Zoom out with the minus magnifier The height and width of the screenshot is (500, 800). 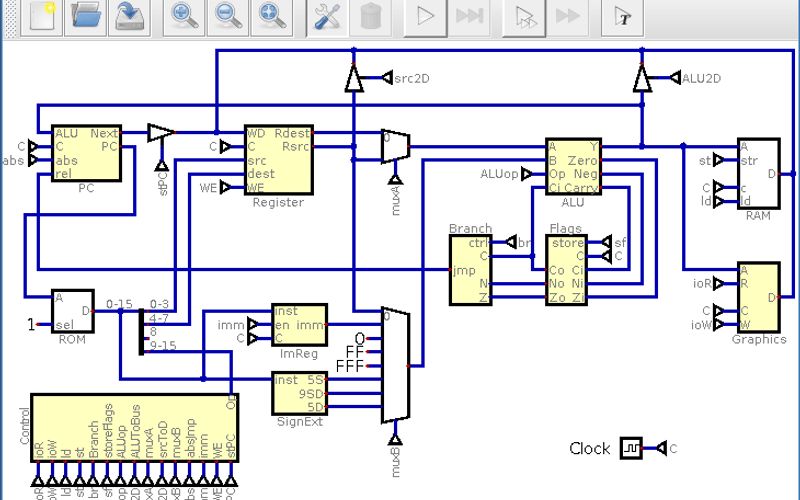pos(227,16)
